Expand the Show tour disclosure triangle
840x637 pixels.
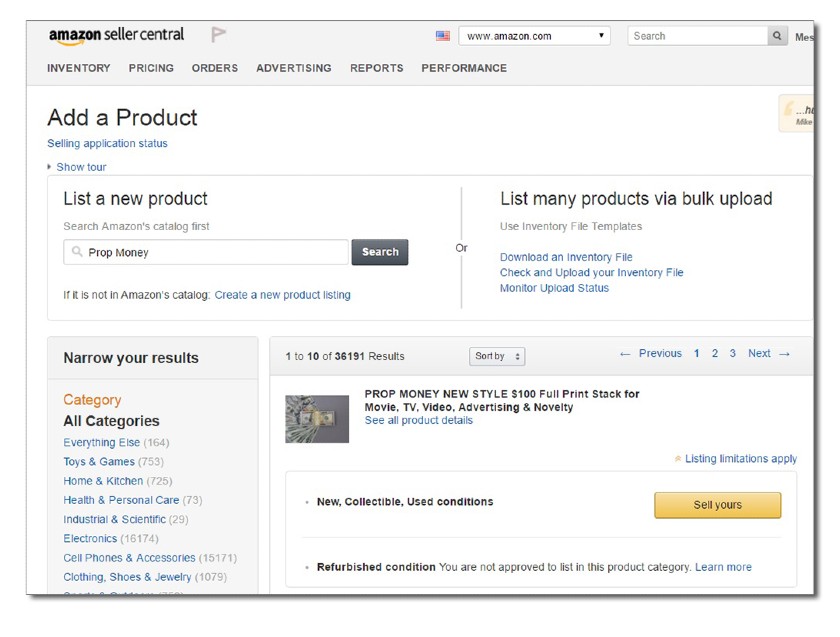click(49, 167)
